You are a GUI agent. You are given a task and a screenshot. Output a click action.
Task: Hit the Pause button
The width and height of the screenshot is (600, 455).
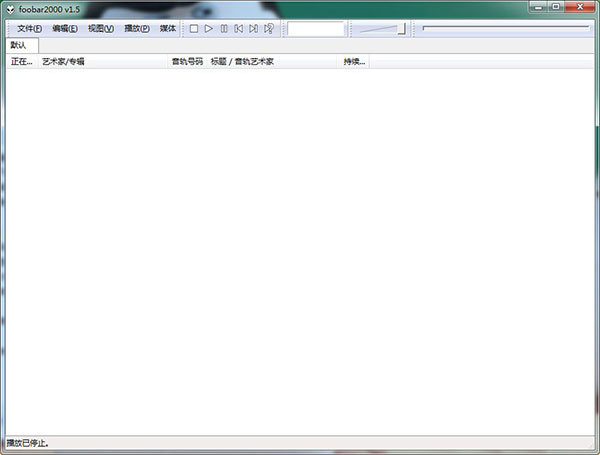coord(224,29)
